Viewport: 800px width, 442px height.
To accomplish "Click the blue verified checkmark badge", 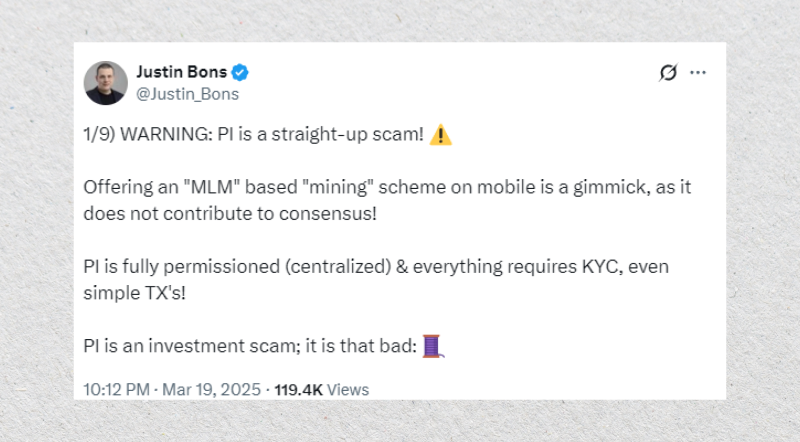I will point(240,72).
